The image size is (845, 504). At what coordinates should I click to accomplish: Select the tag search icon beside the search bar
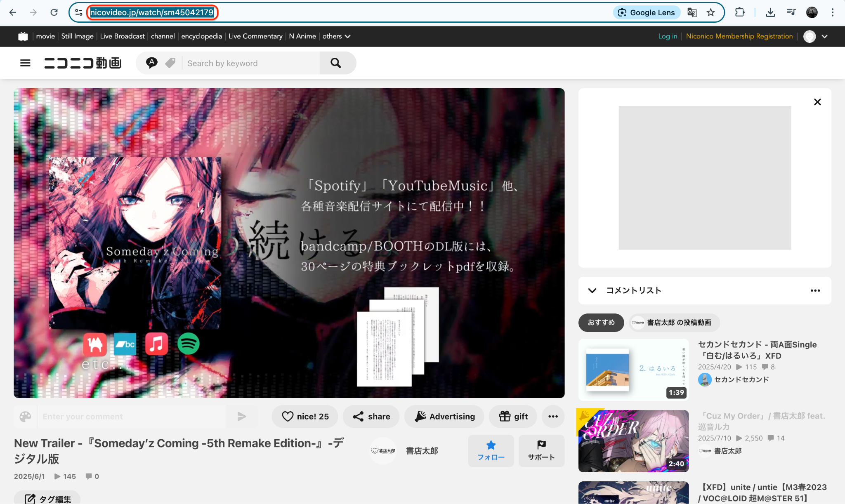click(x=170, y=63)
